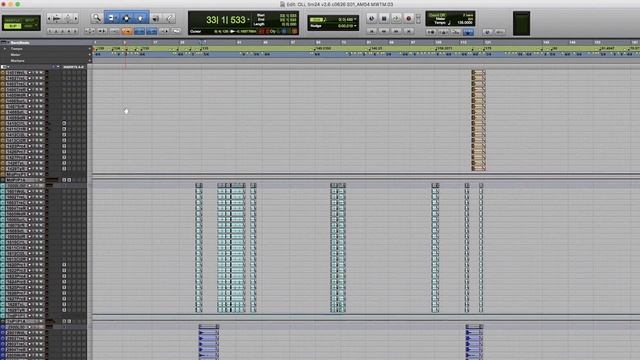640x360 pixels.
Task: Toggle the orange-highlighted edit option button
Action: (127, 31)
